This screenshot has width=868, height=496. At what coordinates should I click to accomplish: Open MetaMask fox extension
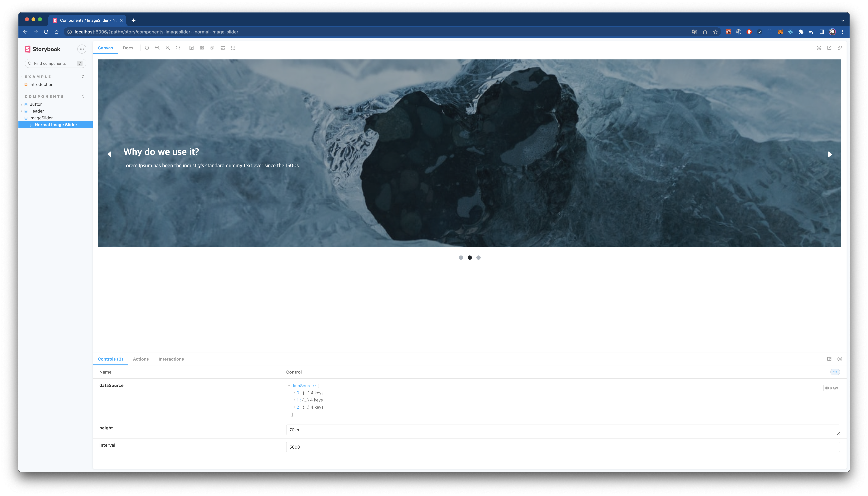coord(780,32)
